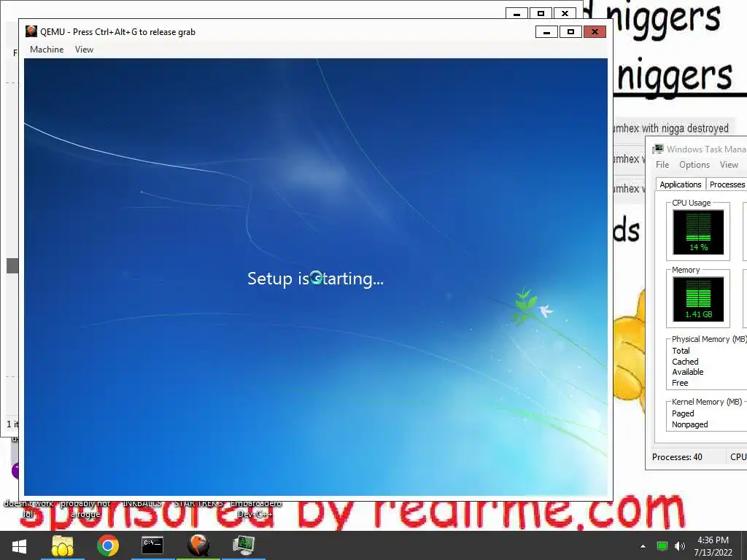Screen dimensions: 747x560
Task: Click the 'Available' physical memory label
Action: [x=687, y=372]
